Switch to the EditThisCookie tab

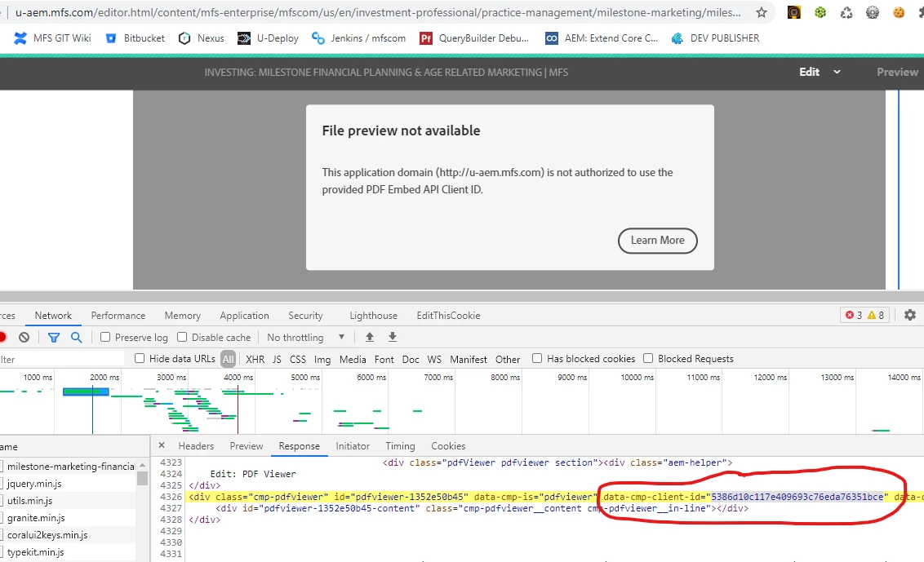click(x=448, y=316)
